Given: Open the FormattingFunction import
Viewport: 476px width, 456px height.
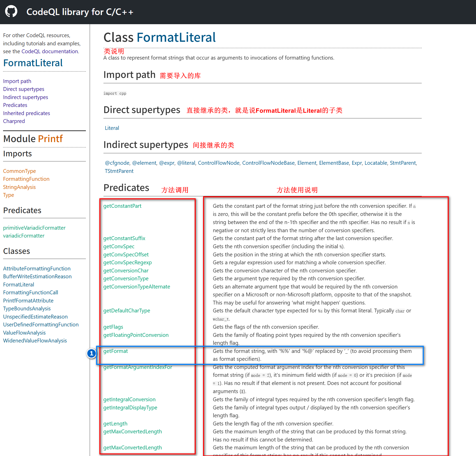Looking at the screenshot, I should tap(26, 179).
